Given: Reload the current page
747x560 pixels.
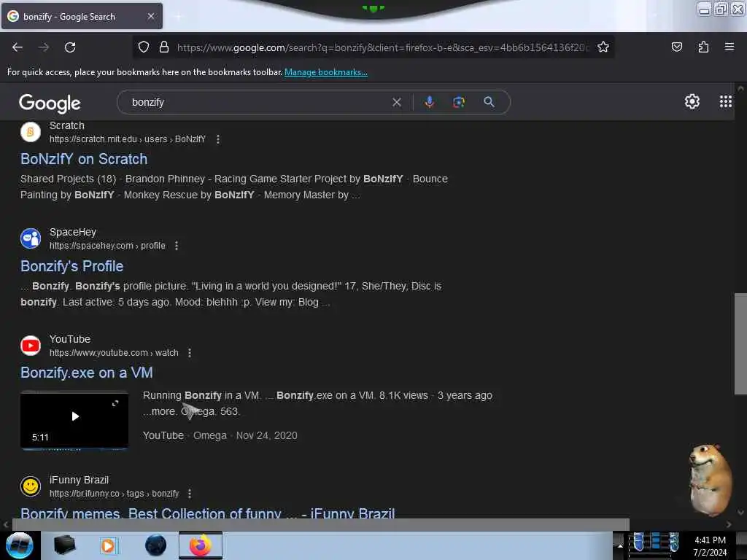Looking at the screenshot, I should point(70,47).
